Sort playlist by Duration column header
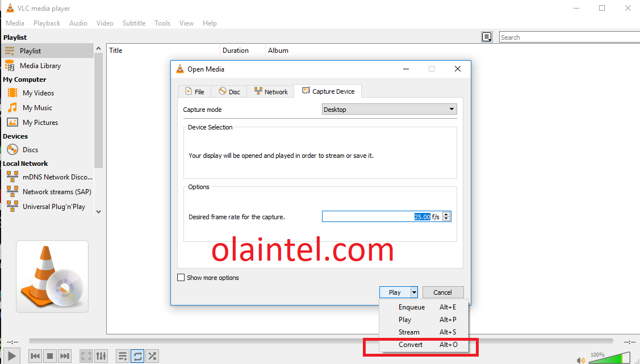Screen dimensions: 640x364 click(243, 51)
